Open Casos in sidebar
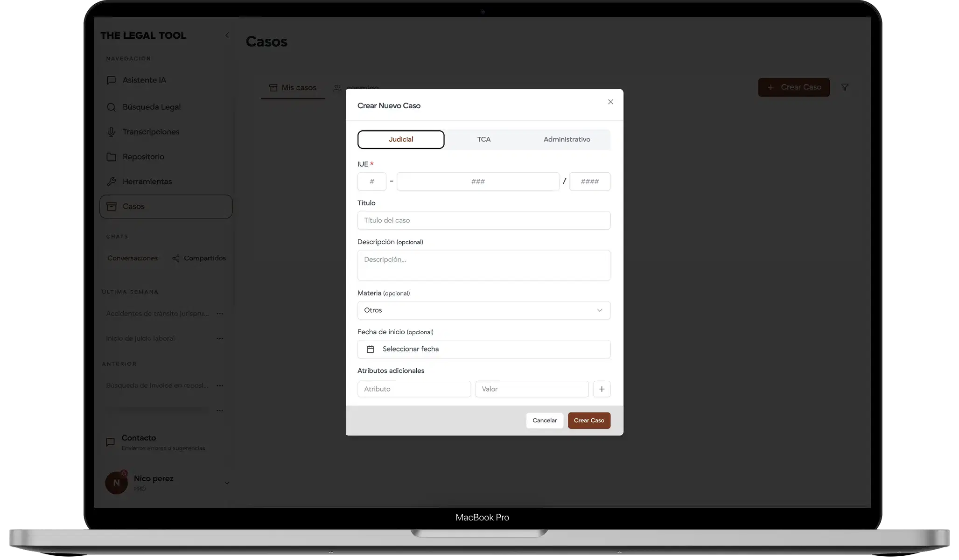 [166, 206]
